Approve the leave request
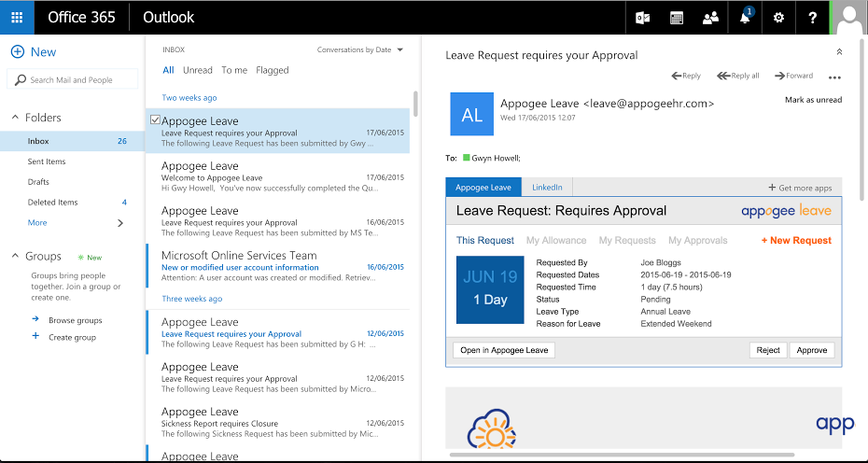The image size is (868, 463). [812, 350]
